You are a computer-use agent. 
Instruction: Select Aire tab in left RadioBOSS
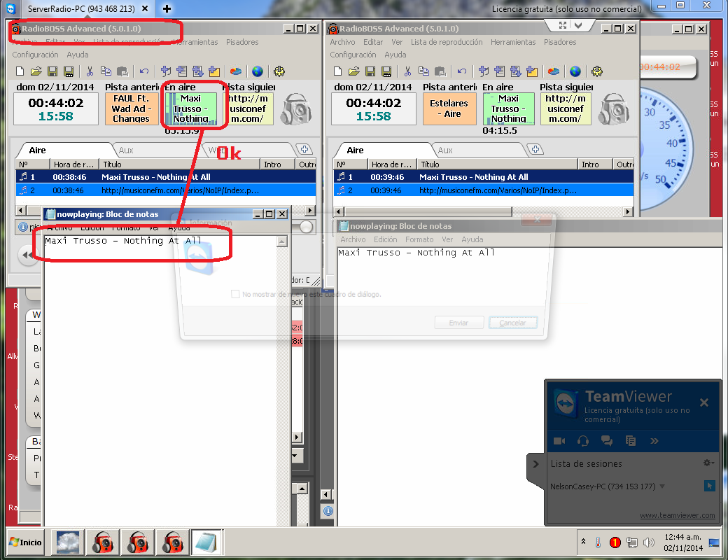[38, 150]
